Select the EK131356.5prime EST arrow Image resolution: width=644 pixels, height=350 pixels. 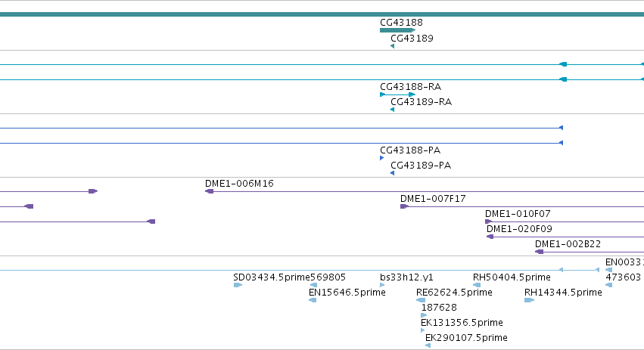[x=423, y=330]
